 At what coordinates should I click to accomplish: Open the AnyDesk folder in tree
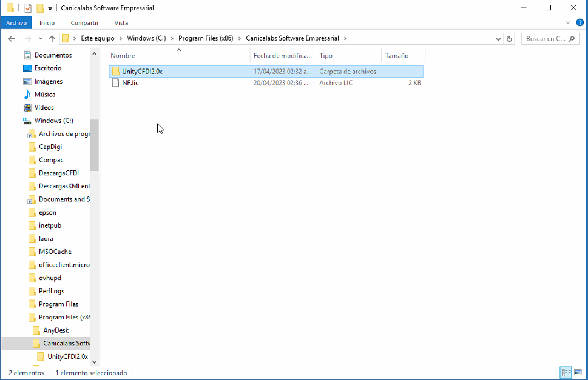56,330
